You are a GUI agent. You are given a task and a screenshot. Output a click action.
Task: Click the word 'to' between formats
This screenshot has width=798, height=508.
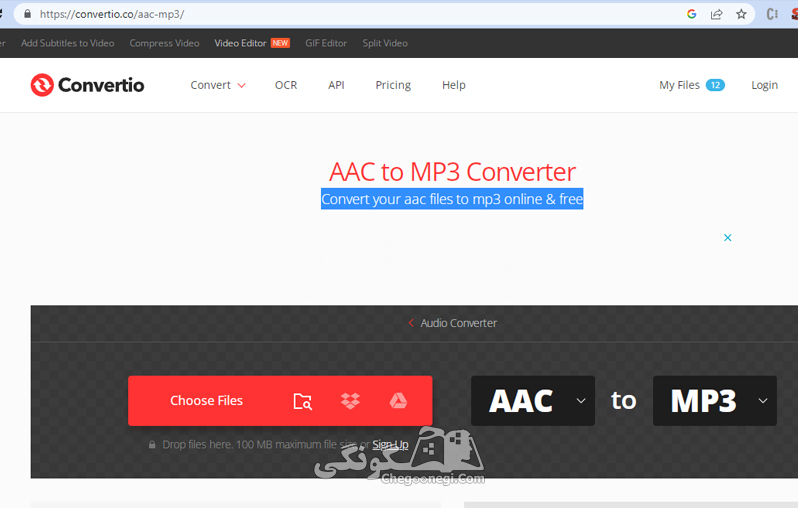[623, 401]
